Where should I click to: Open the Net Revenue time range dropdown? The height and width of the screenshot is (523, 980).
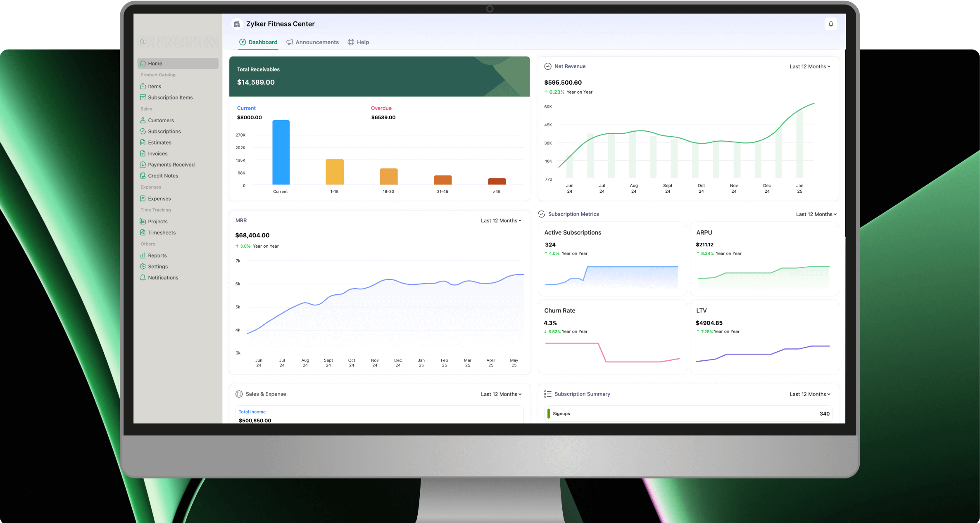point(809,66)
